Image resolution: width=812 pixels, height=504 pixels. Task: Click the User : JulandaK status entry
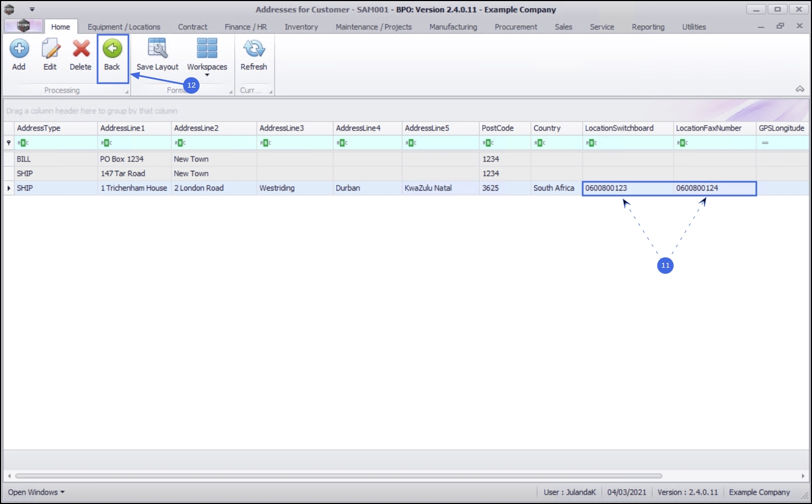click(570, 492)
